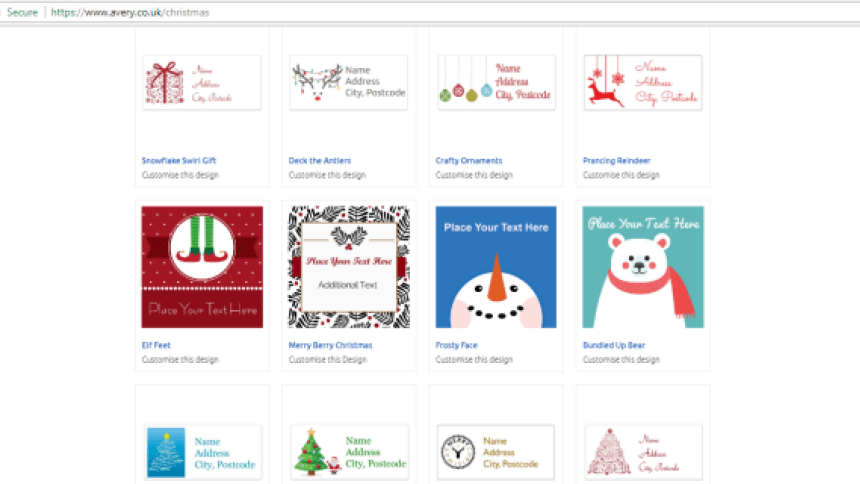
Task: Select the blue Christmas tree address label
Action: (x=202, y=452)
